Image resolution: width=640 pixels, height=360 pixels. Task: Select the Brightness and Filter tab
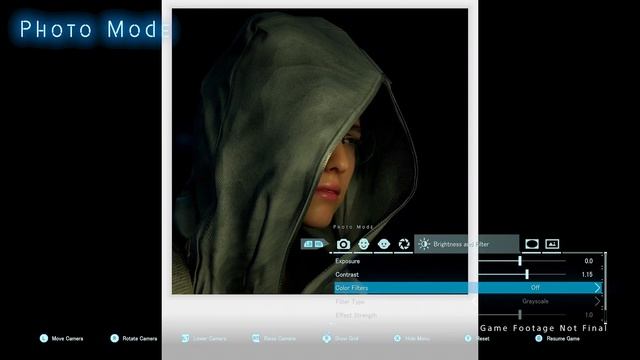[x=467, y=244]
